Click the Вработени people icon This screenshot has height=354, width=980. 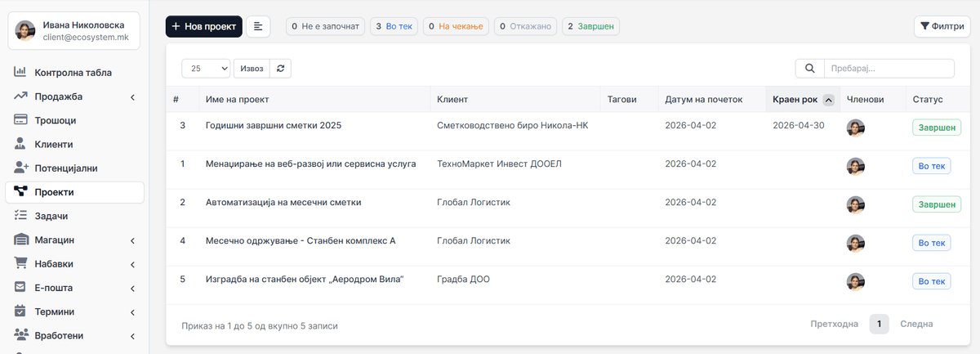(x=21, y=335)
